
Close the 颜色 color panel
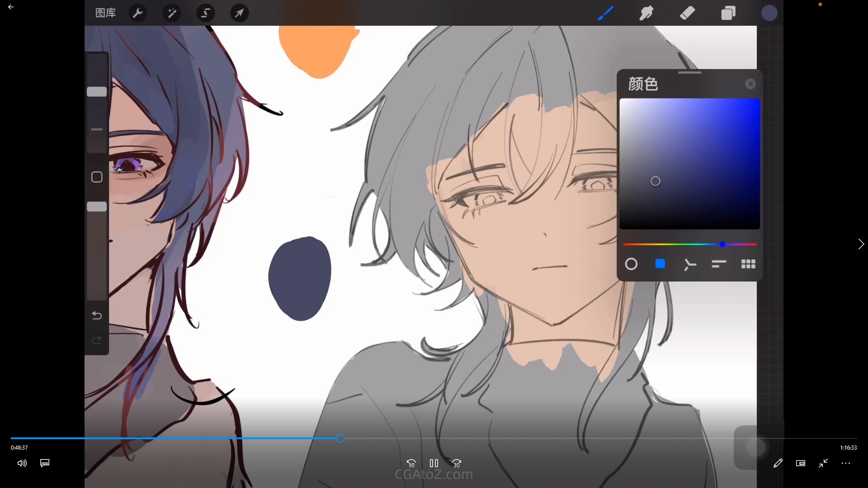(750, 84)
